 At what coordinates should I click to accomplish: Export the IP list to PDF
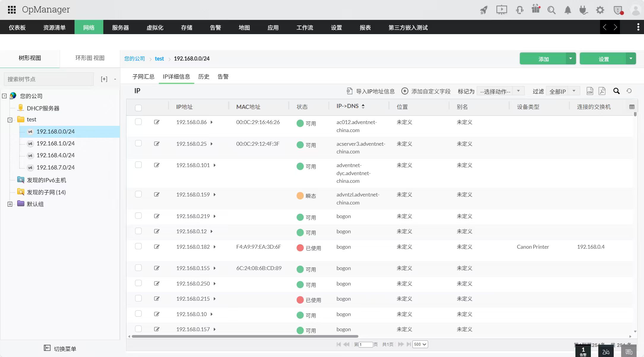602,91
